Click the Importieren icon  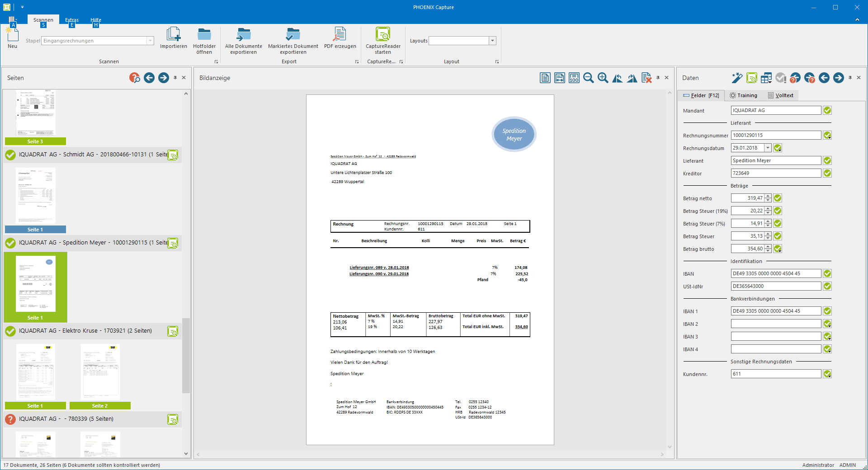click(173, 38)
